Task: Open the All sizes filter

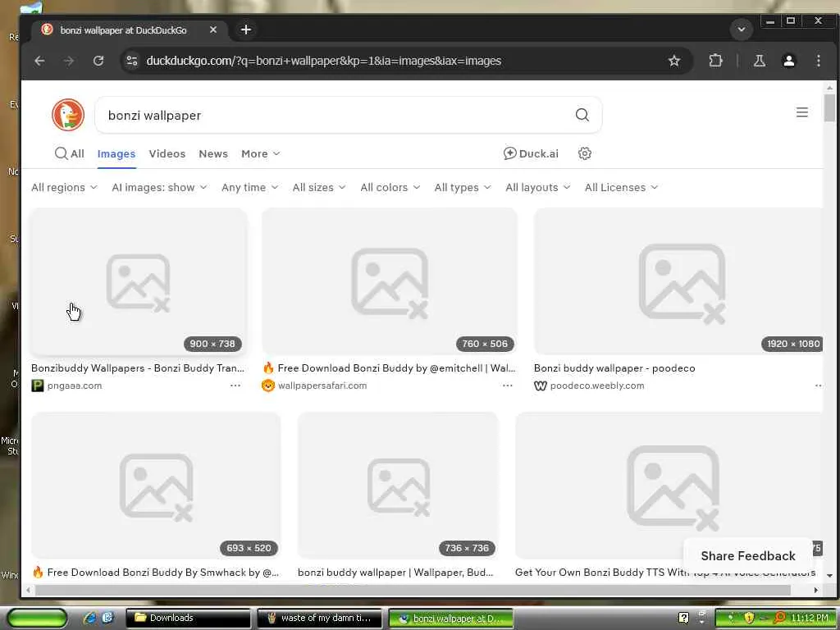Action: pyautogui.click(x=319, y=188)
